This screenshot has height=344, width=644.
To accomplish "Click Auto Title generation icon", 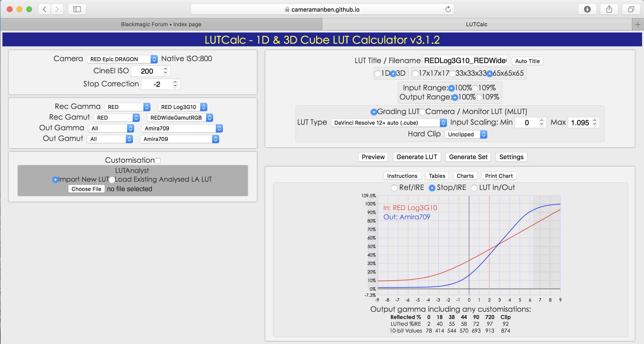I will (527, 61).
